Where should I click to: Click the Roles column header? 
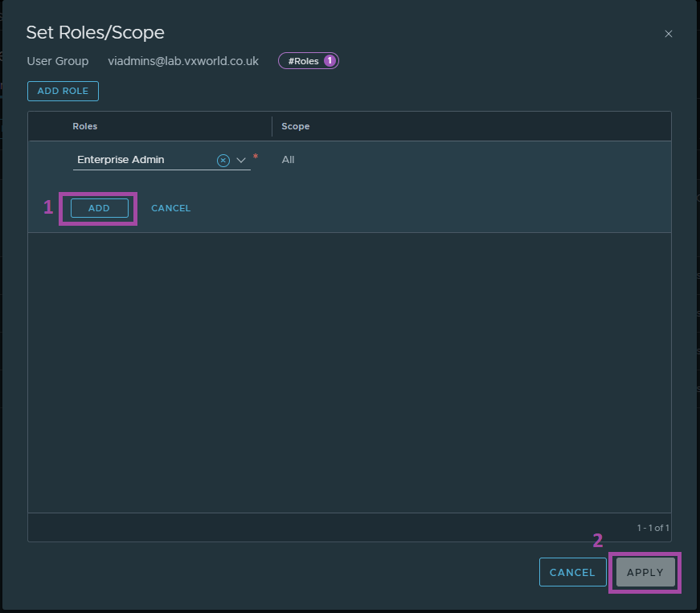pos(85,126)
